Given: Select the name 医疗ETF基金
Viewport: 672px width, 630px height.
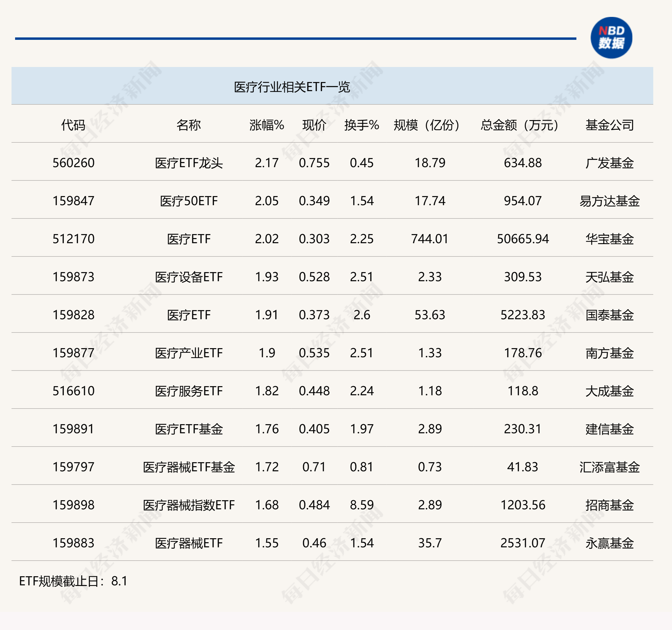Looking at the screenshot, I should [189, 429].
